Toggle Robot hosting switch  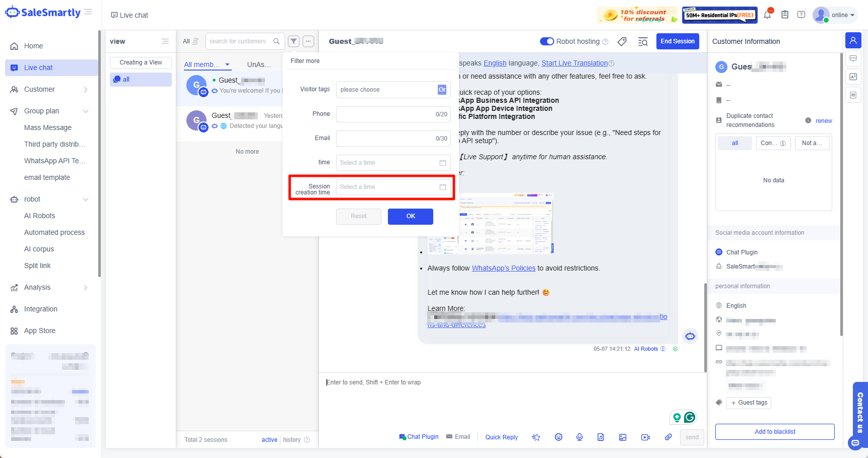[x=547, y=41]
